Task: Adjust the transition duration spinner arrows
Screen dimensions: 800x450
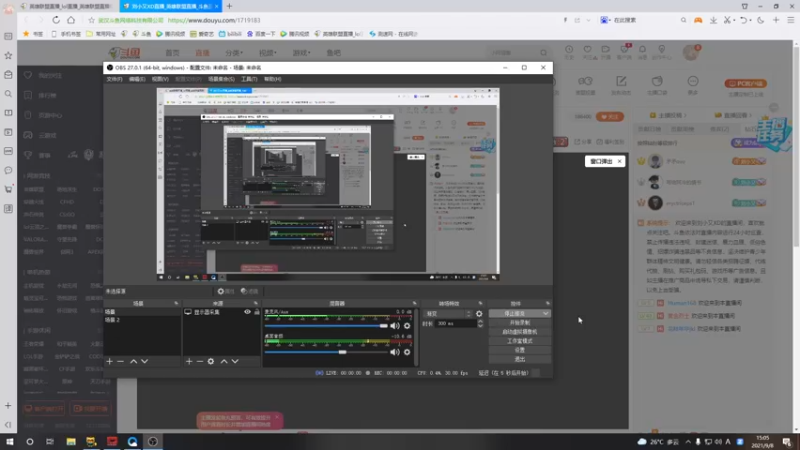Action: [480, 323]
